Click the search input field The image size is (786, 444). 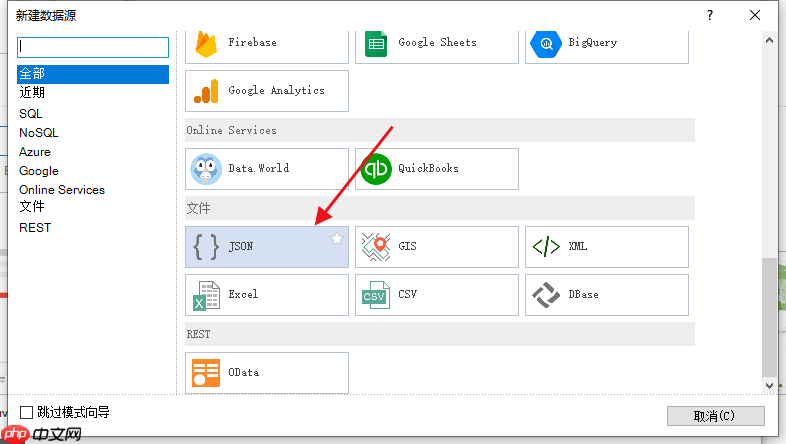point(94,47)
